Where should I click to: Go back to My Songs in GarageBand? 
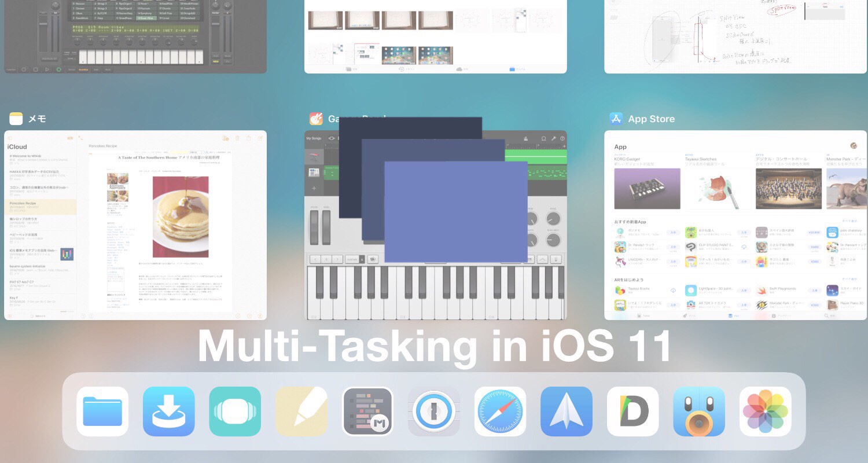[x=314, y=138]
